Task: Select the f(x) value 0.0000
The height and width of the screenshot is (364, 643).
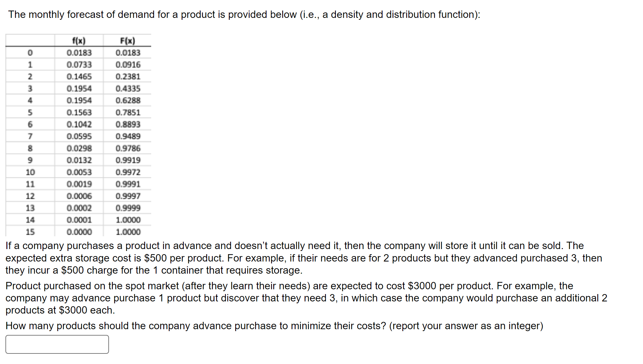Action: point(79,232)
